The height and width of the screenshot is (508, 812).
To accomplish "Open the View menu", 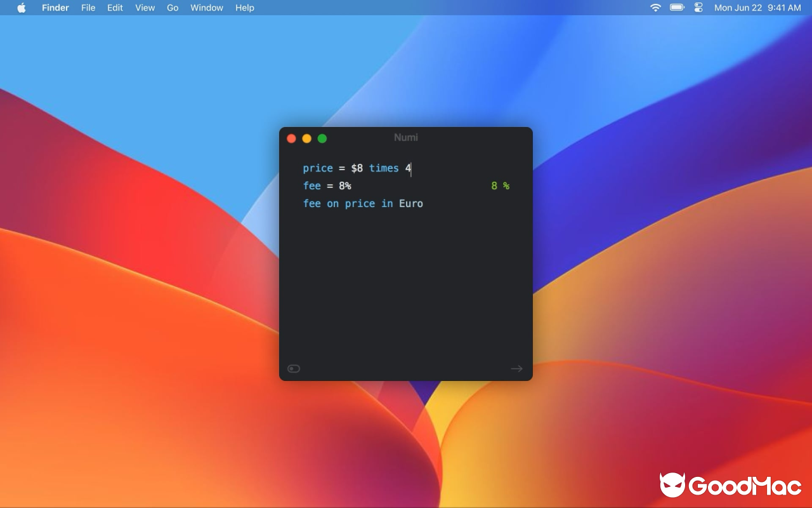I will 145,8.
